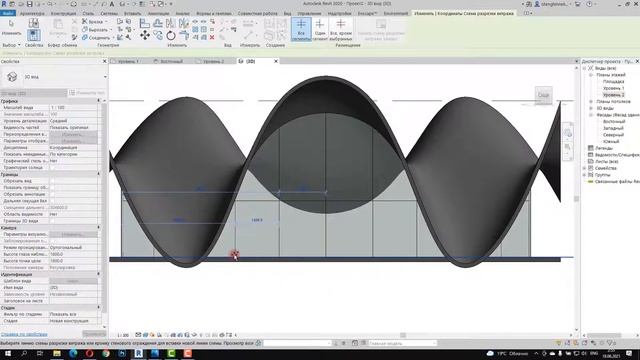
Task: Click the Text 'A' icon in quick access toolbar
Action: pos(112,4)
